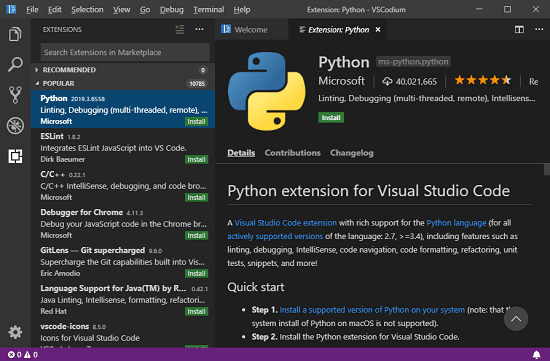Click the download count cloud icon
This screenshot has width=550, height=361.
tap(387, 81)
